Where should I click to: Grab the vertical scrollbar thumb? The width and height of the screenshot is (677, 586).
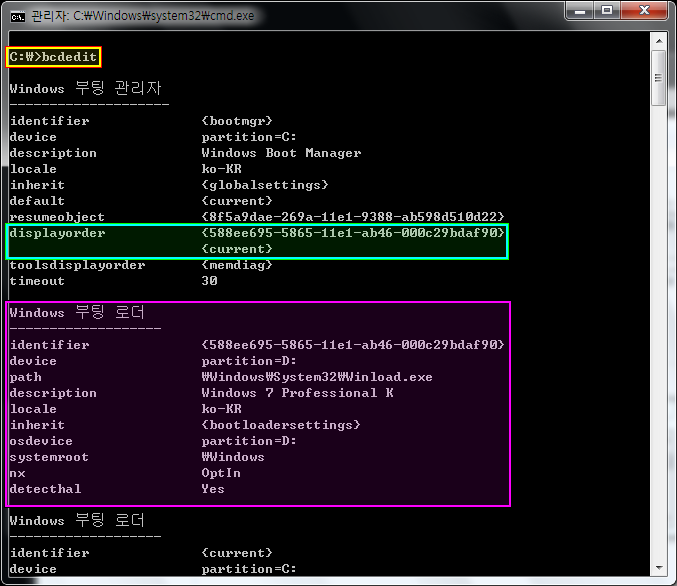[x=659, y=78]
